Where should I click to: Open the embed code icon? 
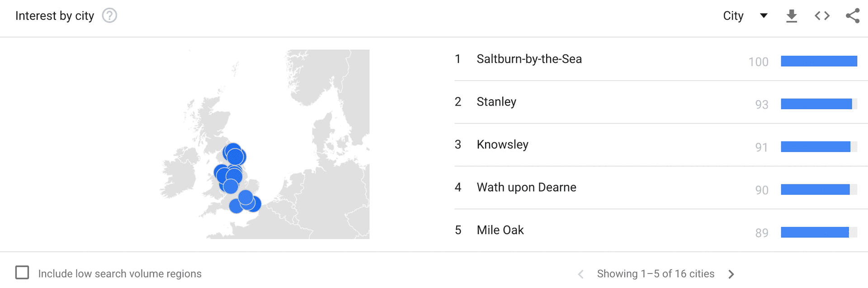(x=822, y=16)
